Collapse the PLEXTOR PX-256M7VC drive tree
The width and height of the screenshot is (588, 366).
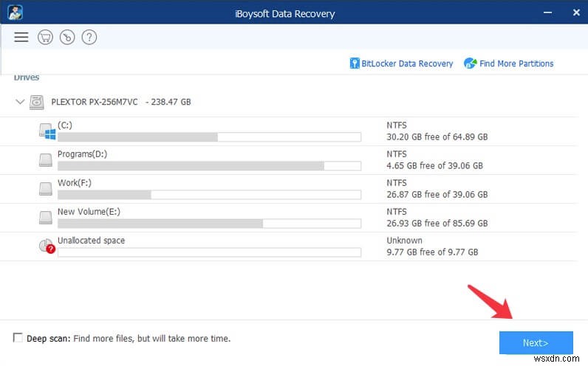(19, 102)
